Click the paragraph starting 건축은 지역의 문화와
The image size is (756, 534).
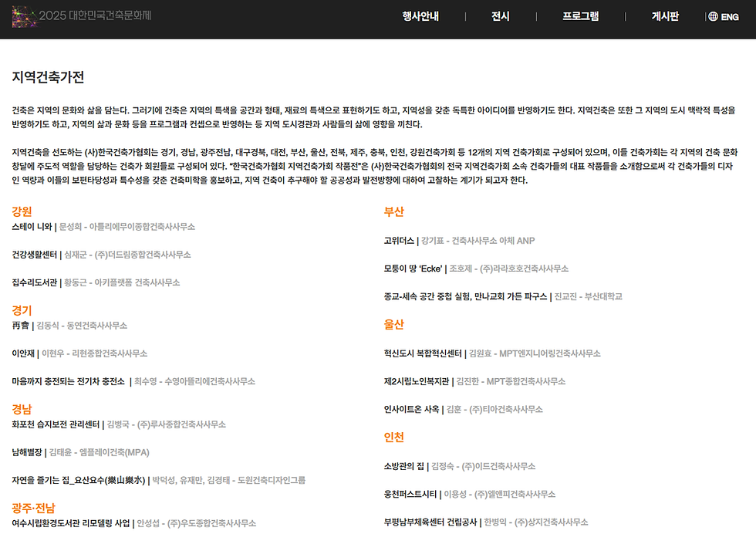373,117
